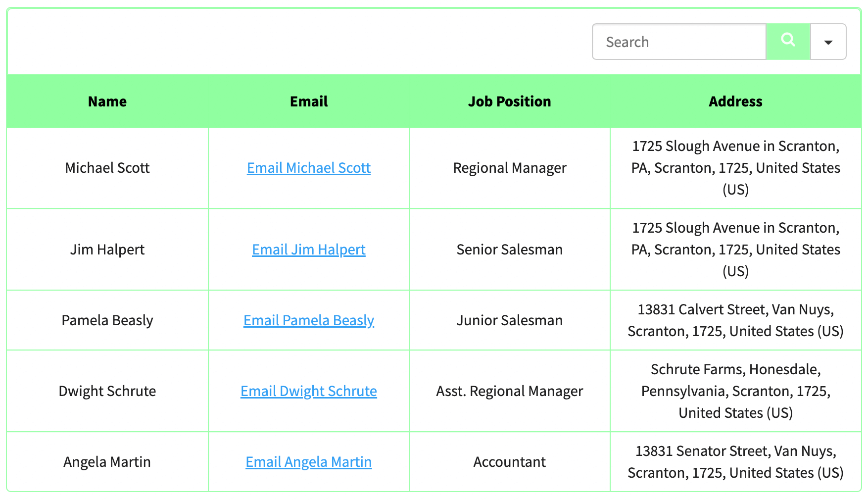
Task: Open the Email Jim Halpert link
Action: pos(309,250)
